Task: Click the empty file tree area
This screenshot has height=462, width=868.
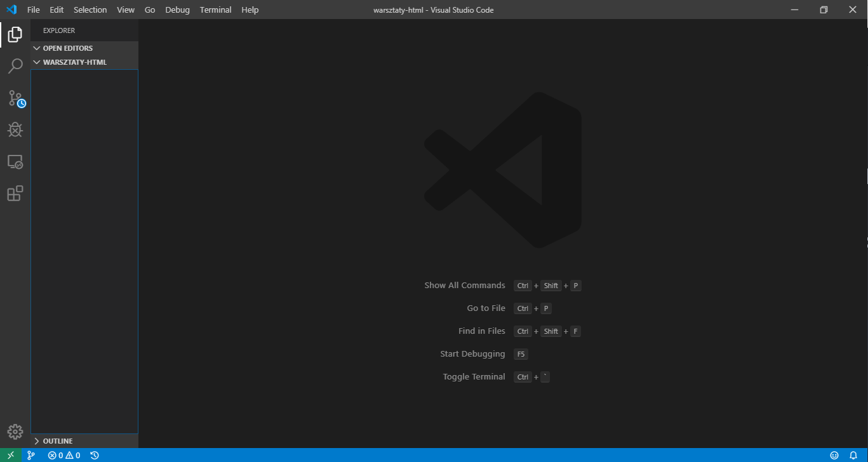Action: tap(84, 251)
